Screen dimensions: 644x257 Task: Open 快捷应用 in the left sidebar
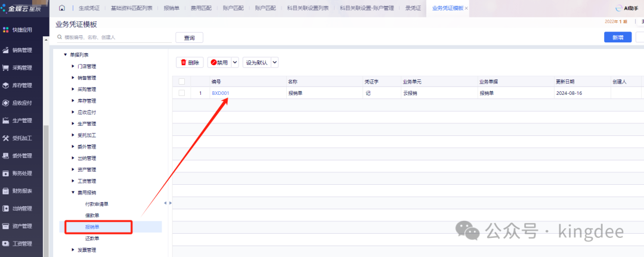click(x=21, y=30)
